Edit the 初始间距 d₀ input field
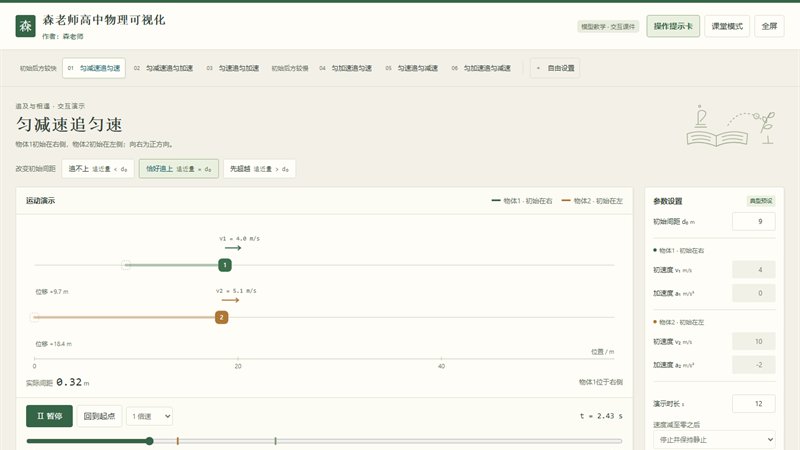The height and width of the screenshot is (450, 800). (x=754, y=221)
